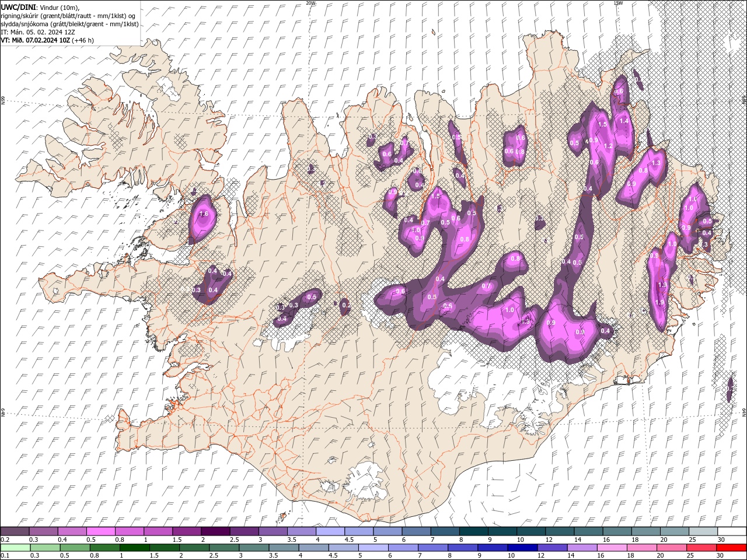Click the '1.4' snowfall value on the map
Screen dimensions: 747x560
(x=623, y=121)
